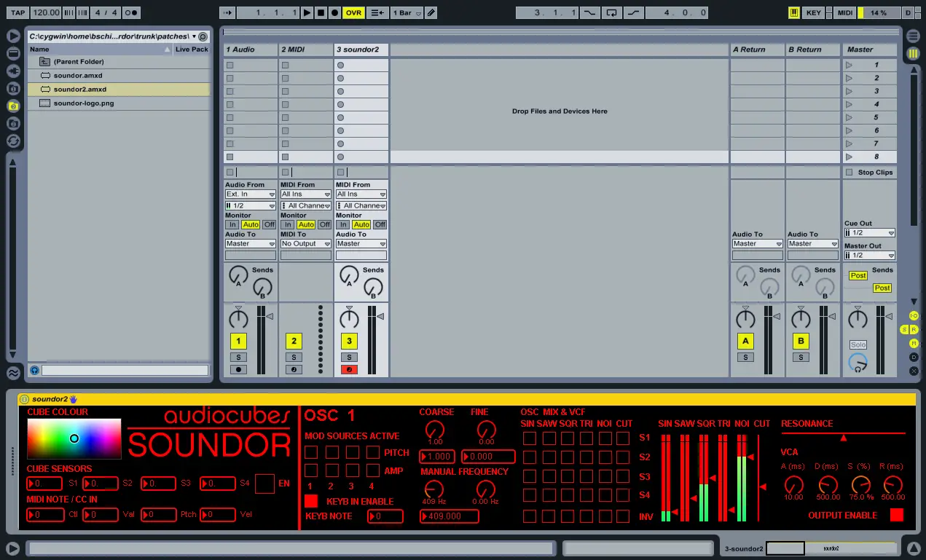The width and height of the screenshot is (926, 560).
Task: Set 2 MIDI track Monitor to Off
Action: pos(325,224)
